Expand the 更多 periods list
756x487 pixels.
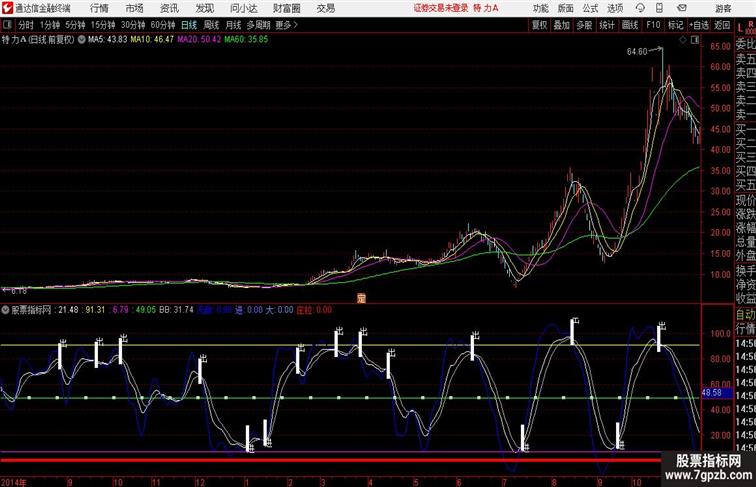tap(286, 25)
